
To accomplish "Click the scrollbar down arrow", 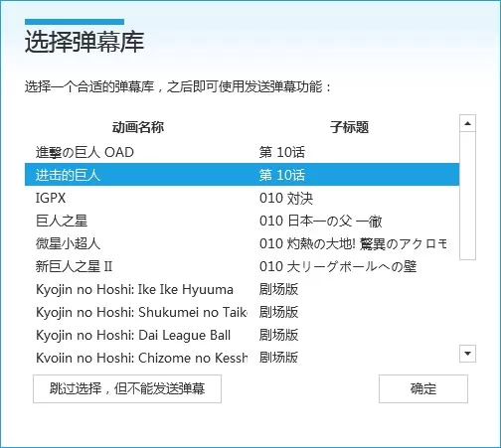I will 467,354.
